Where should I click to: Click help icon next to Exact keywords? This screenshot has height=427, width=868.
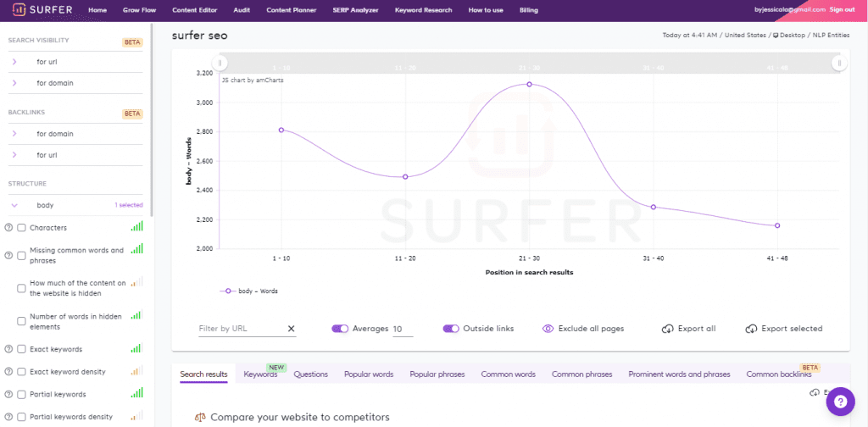[8, 350]
